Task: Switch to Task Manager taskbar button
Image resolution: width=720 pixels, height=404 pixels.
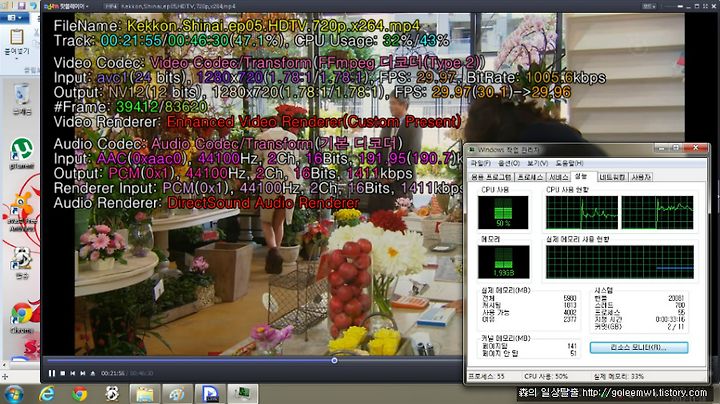Action: point(242,394)
